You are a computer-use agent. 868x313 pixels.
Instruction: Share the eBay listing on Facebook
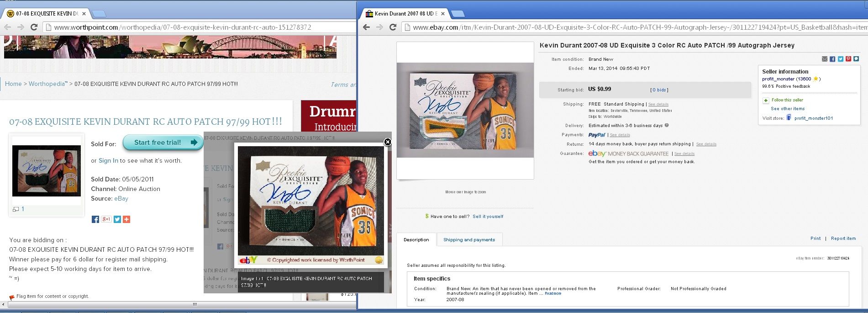pyautogui.click(x=832, y=59)
